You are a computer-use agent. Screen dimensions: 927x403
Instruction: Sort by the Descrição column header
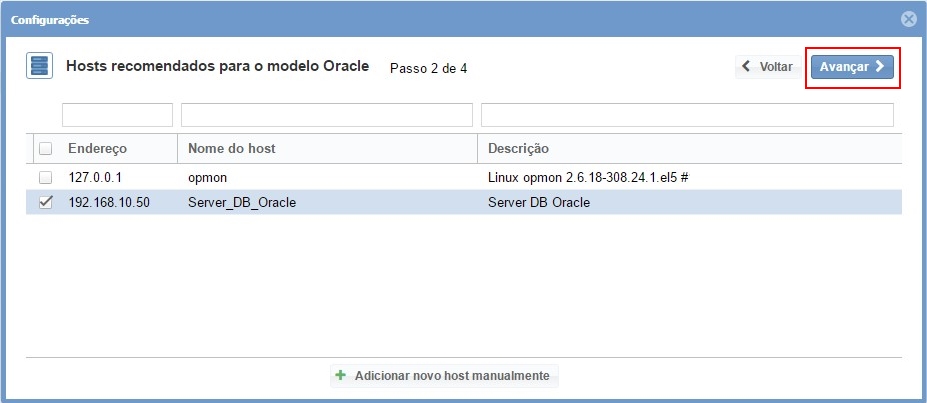[x=518, y=149]
